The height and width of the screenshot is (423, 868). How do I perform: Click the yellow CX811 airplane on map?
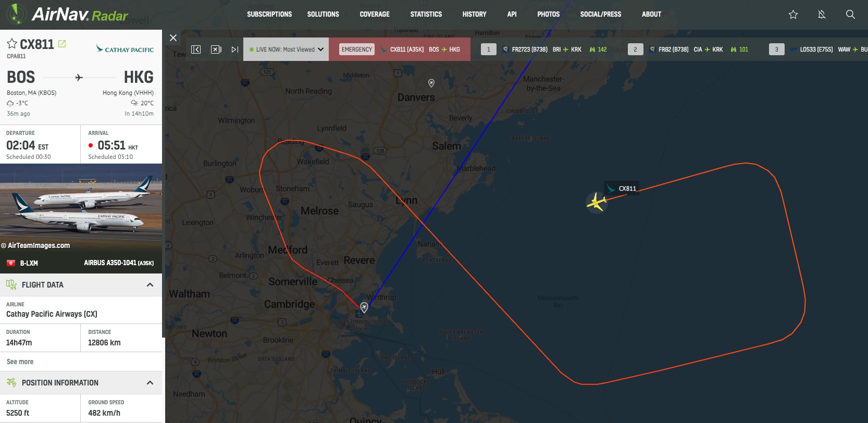pos(597,202)
